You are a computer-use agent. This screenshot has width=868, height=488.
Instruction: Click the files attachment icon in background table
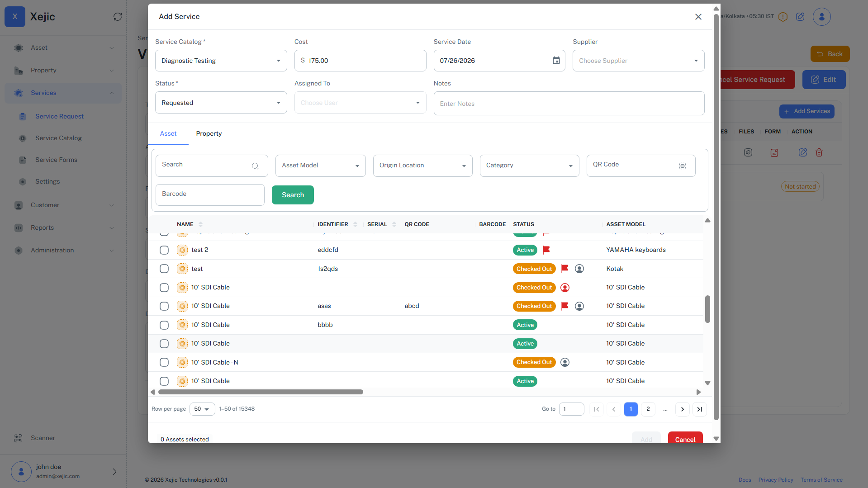tap(748, 152)
